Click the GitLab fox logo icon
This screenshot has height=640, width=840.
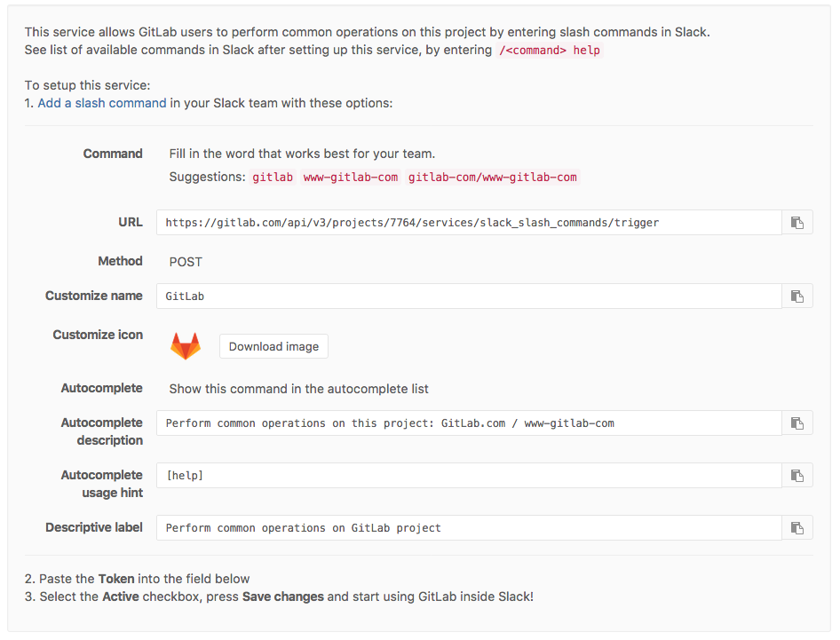185,344
